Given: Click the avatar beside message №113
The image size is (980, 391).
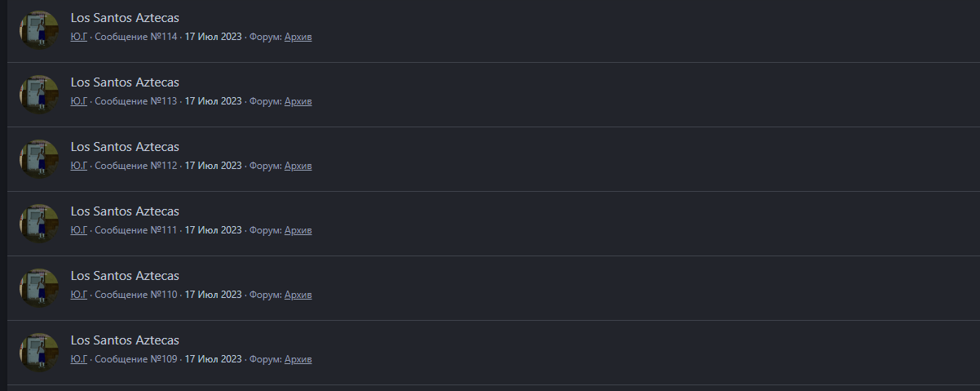Looking at the screenshot, I should (39, 95).
